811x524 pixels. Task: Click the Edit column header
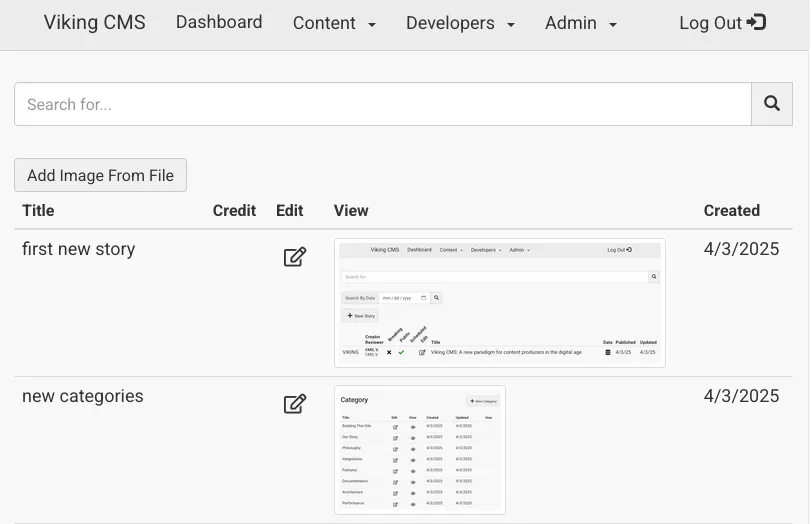click(289, 210)
